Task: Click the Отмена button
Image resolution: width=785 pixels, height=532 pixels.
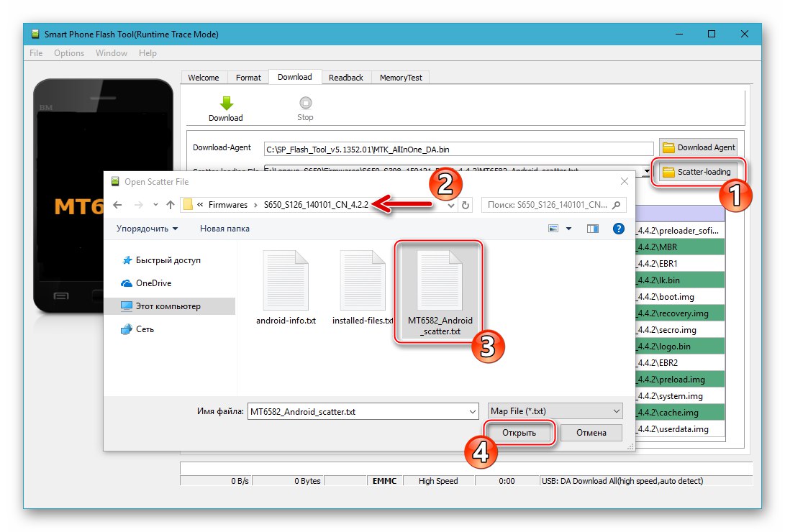Action: pyautogui.click(x=591, y=433)
